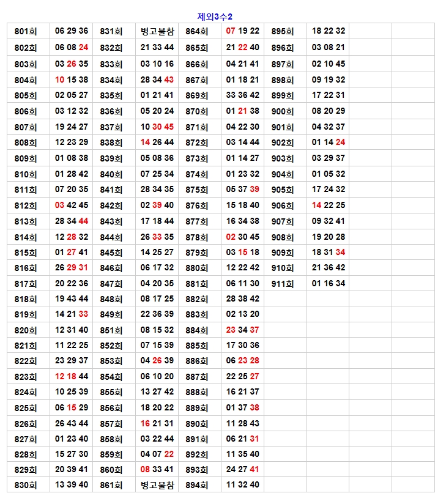Click the 848회 round label
Screen dimensions: 446x504
pos(111,299)
